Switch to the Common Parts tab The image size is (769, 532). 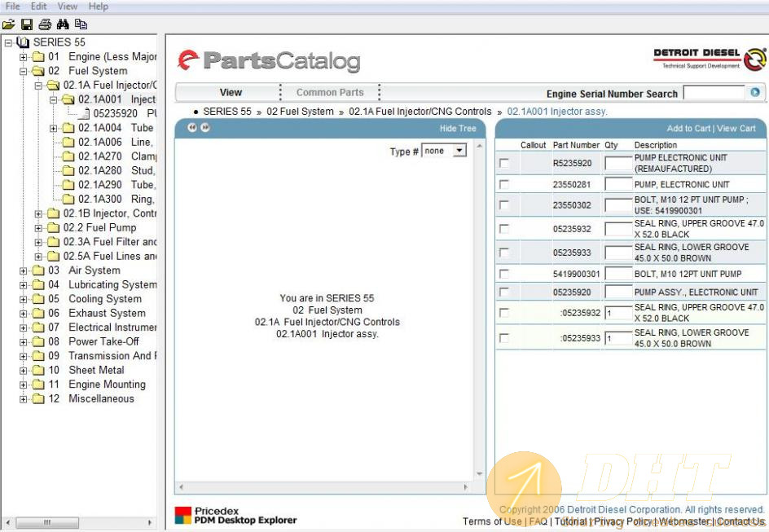(x=330, y=92)
